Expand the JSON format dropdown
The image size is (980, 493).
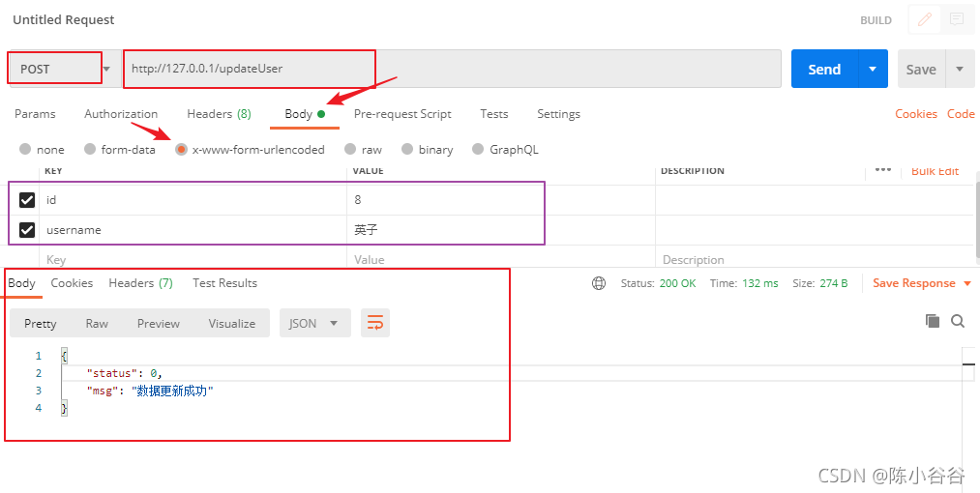(314, 323)
